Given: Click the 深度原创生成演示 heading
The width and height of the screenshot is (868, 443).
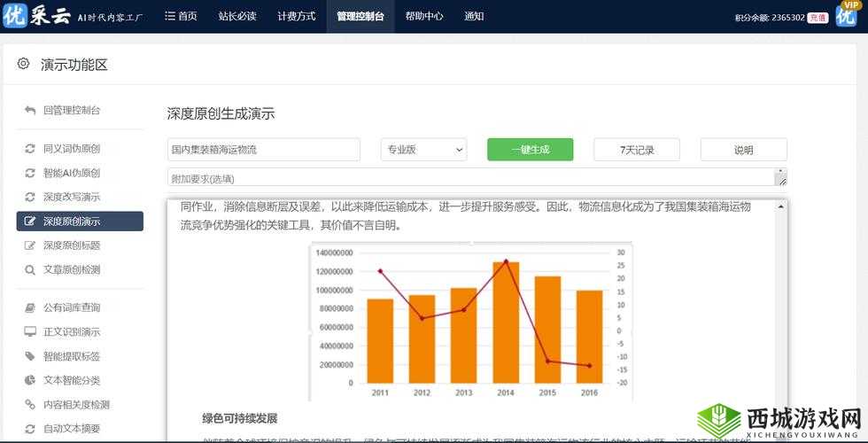Looking at the screenshot, I should pyautogui.click(x=221, y=114).
